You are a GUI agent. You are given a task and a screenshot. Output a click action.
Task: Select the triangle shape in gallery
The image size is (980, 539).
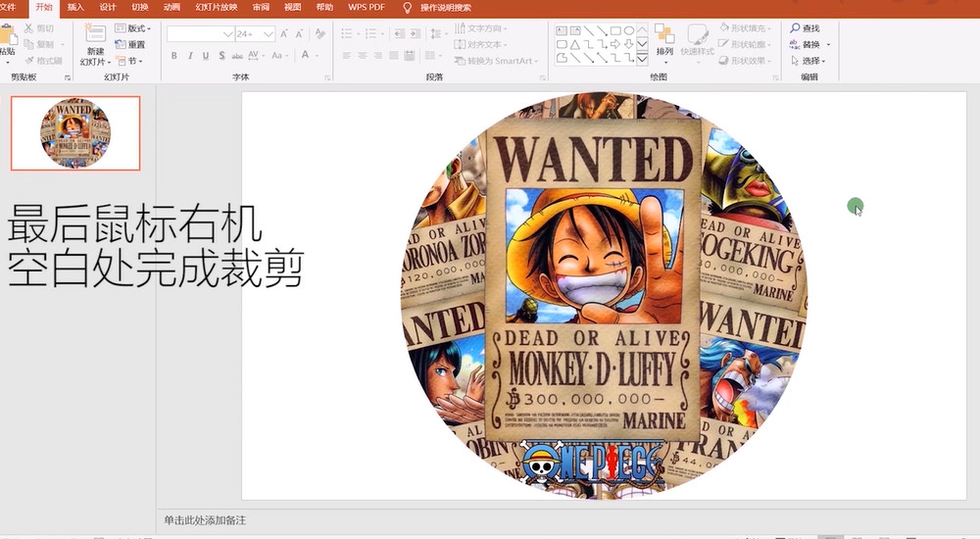point(575,44)
